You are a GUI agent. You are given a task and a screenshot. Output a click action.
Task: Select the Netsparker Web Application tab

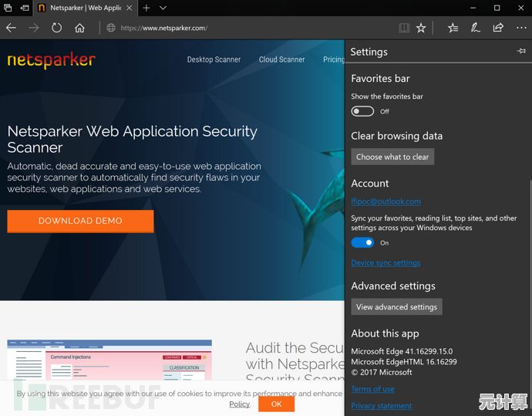85,8
